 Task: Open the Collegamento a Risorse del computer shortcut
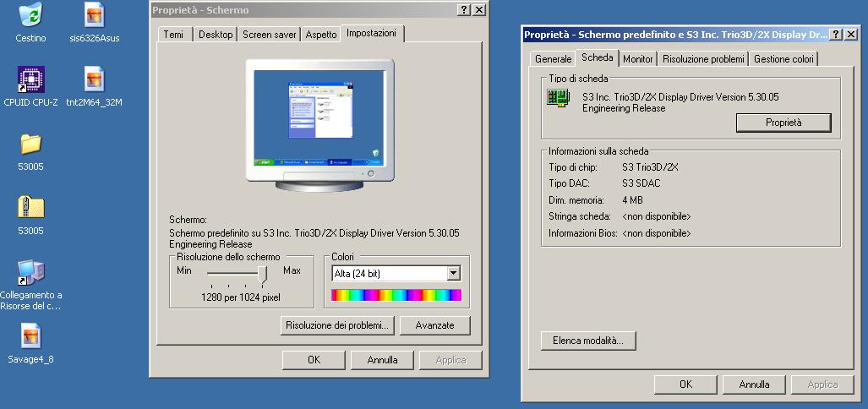click(30, 272)
